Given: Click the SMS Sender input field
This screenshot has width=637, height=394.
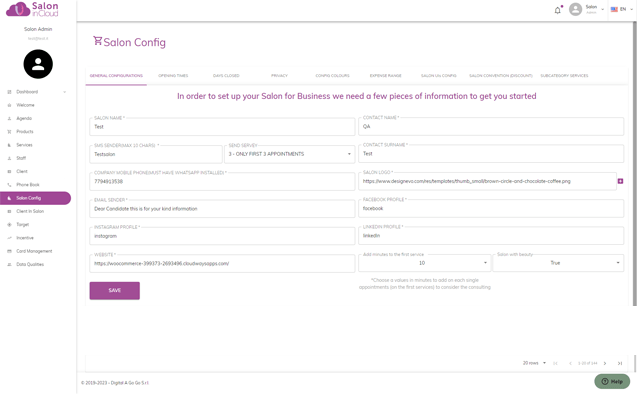Looking at the screenshot, I should [x=156, y=154].
